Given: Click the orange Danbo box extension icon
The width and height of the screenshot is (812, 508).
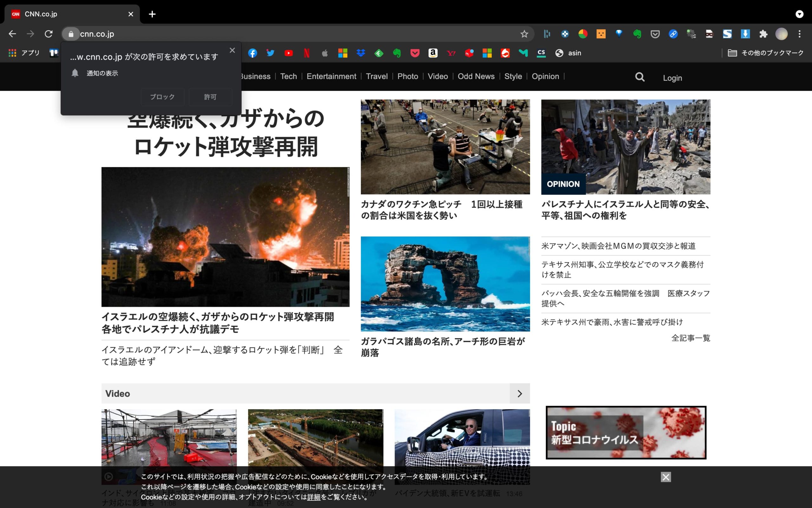Looking at the screenshot, I should coord(601,34).
